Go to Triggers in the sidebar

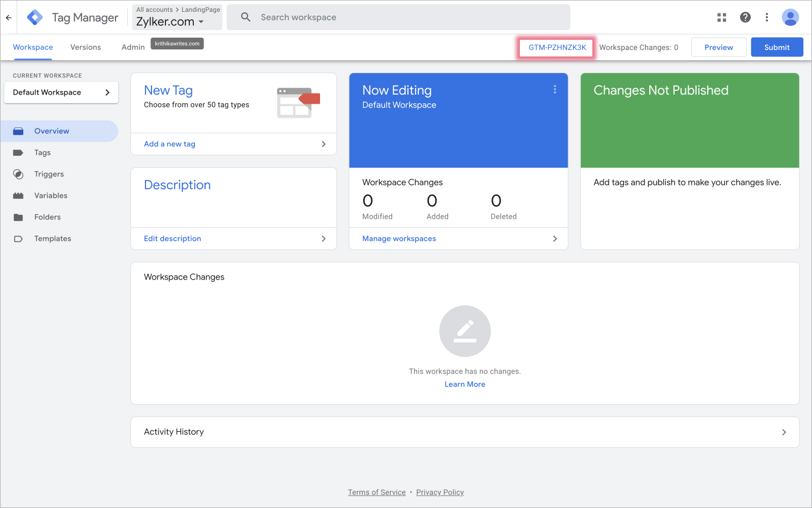[x=49, y=174]
